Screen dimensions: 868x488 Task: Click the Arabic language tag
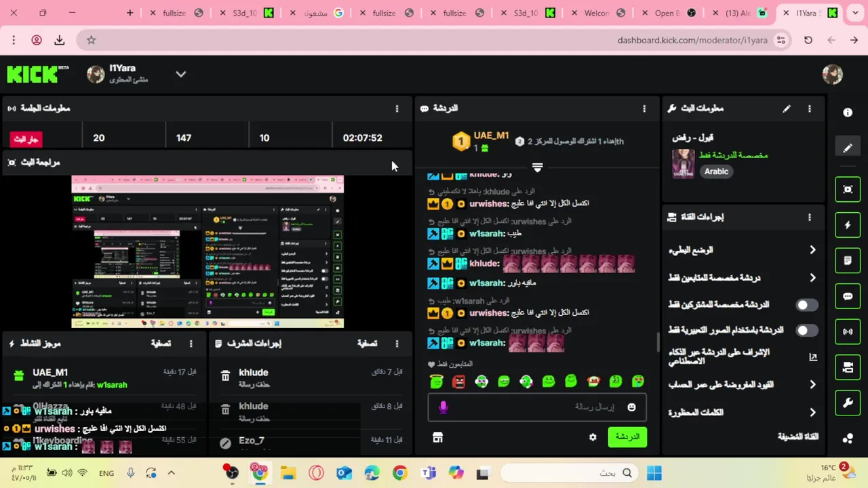coord(716,171)
